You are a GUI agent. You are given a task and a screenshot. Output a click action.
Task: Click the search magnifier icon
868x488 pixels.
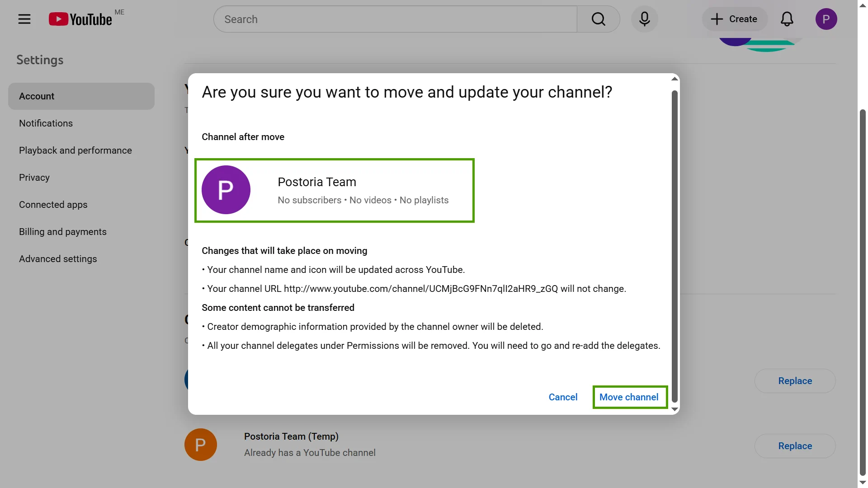coord(598,19)
